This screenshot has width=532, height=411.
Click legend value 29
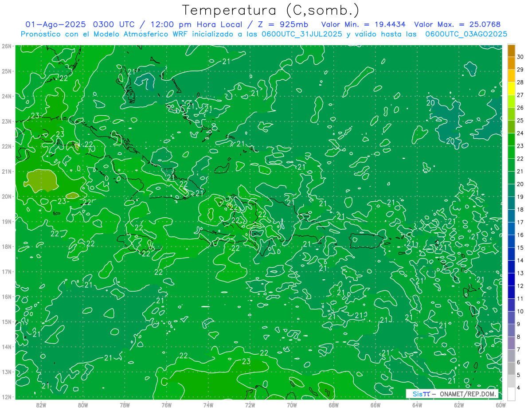[x=520, y=70]
